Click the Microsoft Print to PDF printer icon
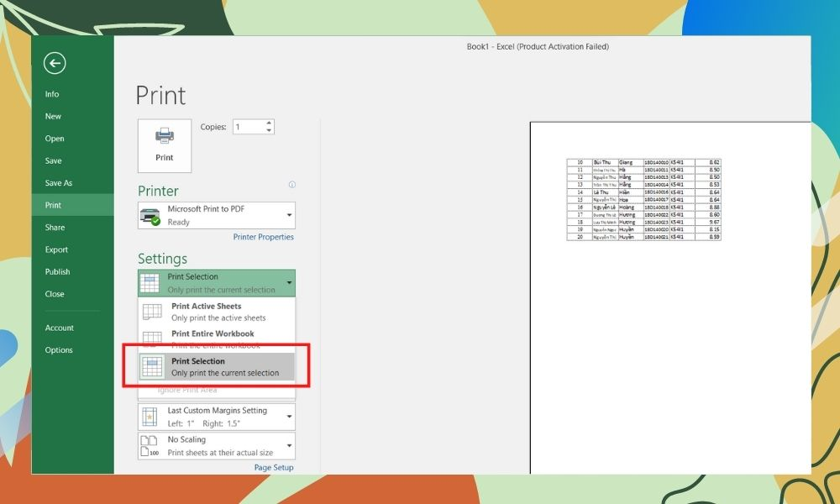This screenshot has width=840, height=504. point(151,216)
